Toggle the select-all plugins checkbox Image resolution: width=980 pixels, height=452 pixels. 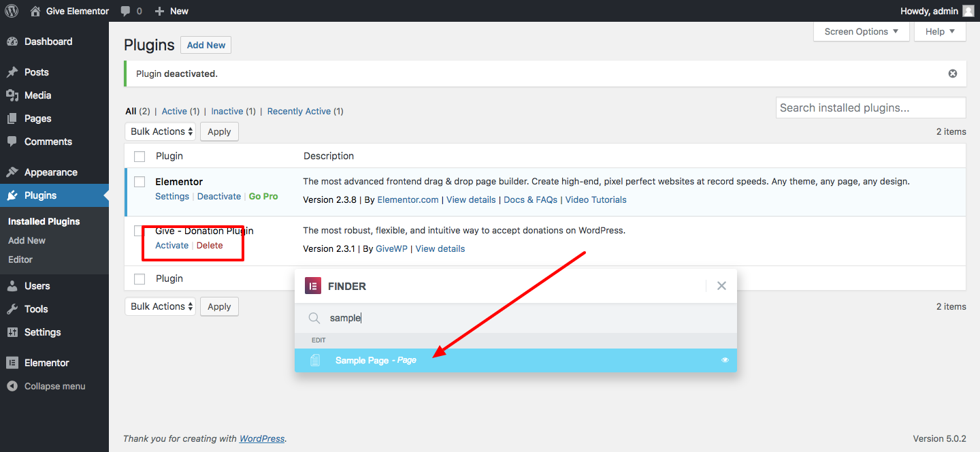(x=140, y=156)
